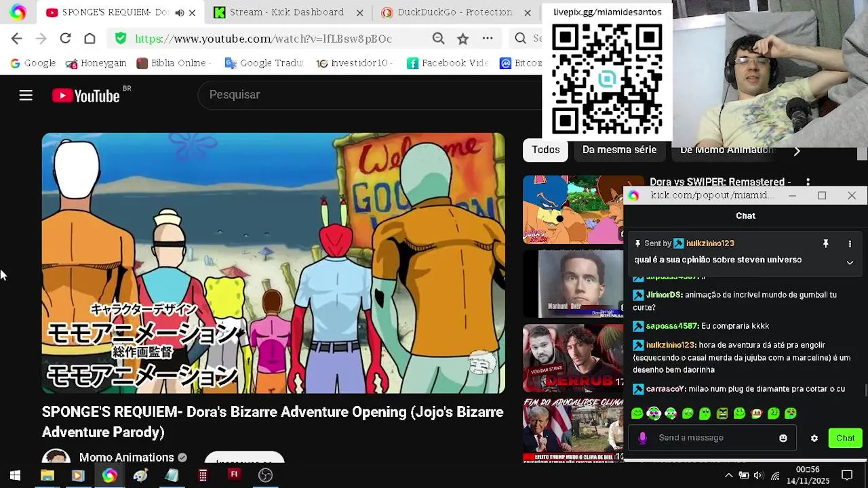
Task: Focus the YouTube Pesquisar search field
Action: point(370,95)
